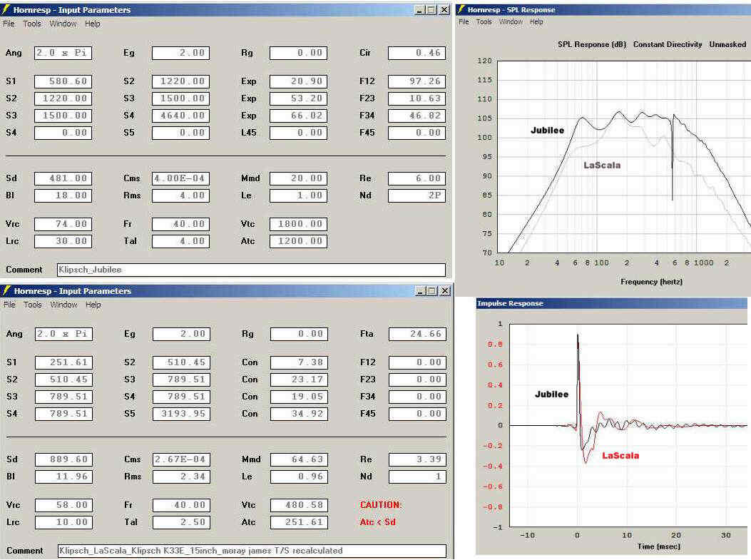Click the Le field showing 0.96

tap(300, 477)
